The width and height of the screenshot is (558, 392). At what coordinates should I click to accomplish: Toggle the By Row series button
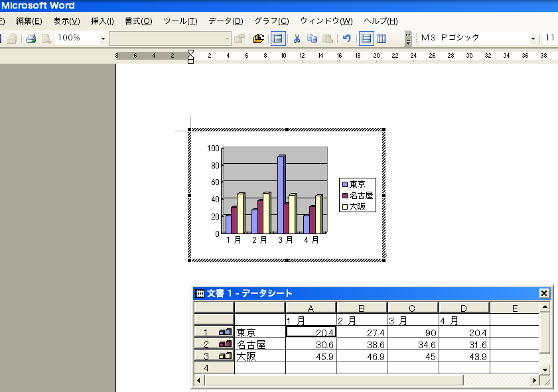366,38
